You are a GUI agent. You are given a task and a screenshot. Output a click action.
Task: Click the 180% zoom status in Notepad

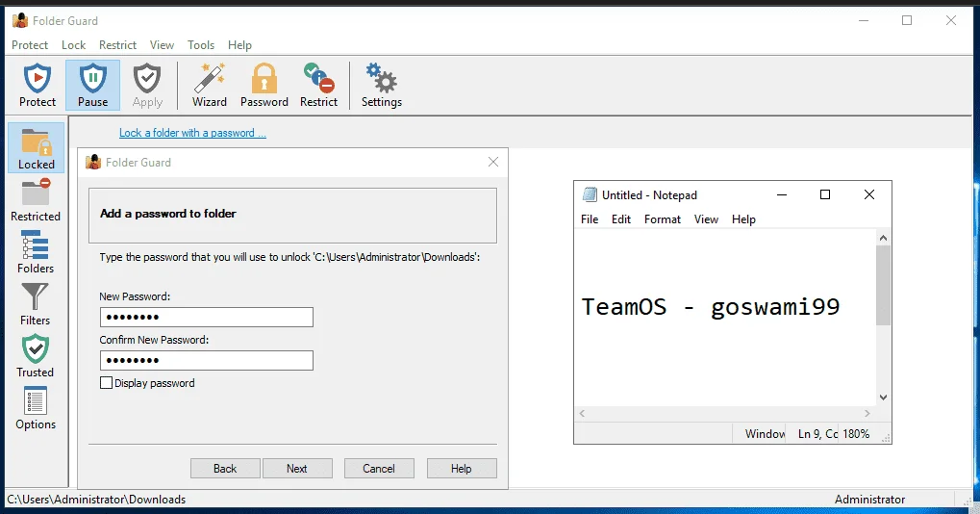point(856,433)
